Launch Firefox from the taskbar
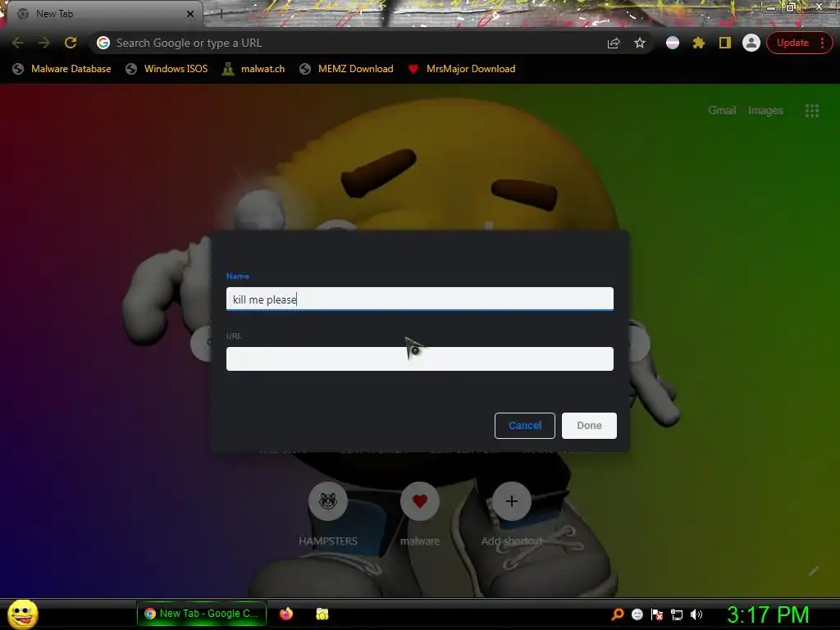 [286, 614]
